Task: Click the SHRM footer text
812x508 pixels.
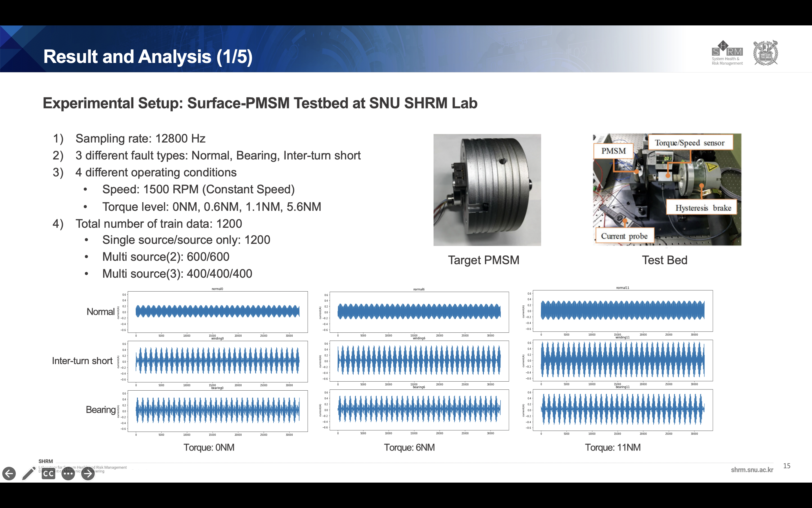Action: point(46,461)
